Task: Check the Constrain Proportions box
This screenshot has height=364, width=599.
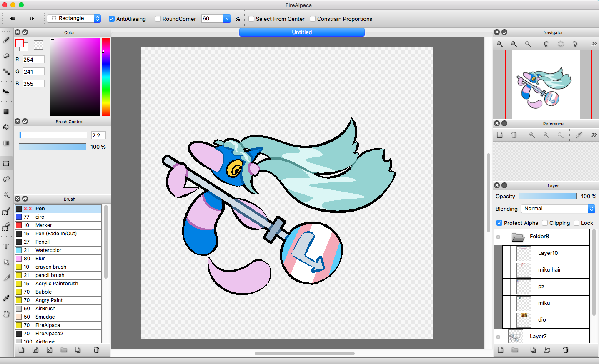Action: [313, 19]
